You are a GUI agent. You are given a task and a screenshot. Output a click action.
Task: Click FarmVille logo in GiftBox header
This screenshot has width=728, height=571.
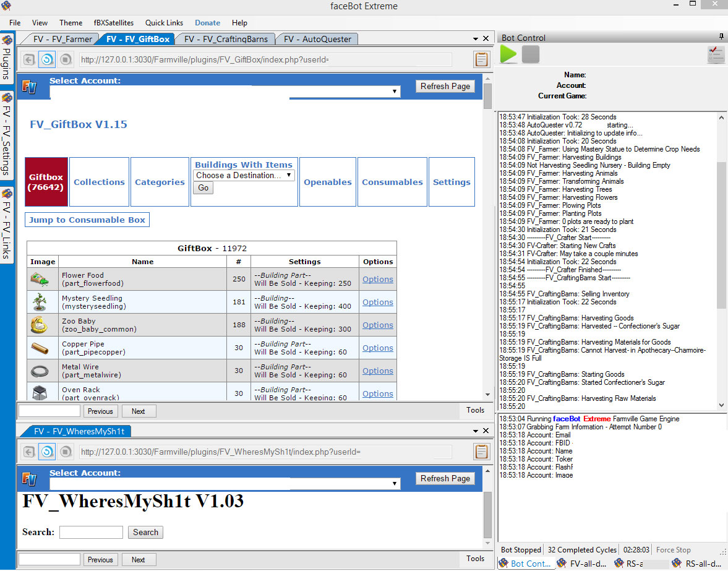tap(29, 87)
